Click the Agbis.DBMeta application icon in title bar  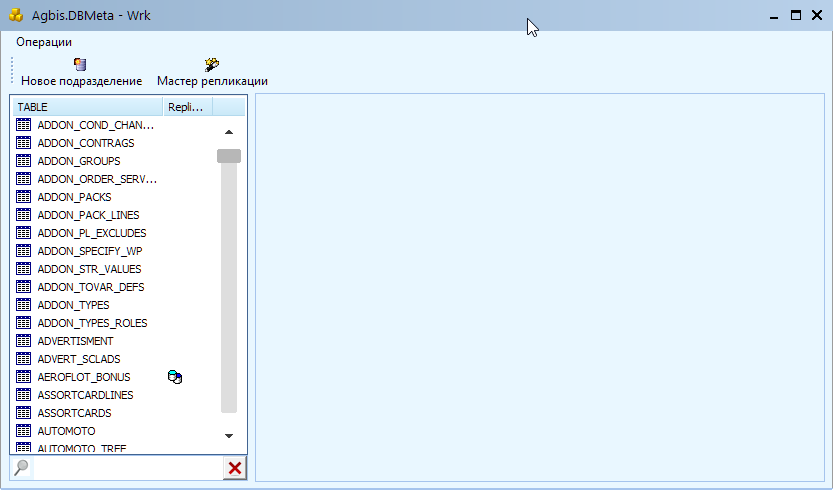(x=16, y=15)
